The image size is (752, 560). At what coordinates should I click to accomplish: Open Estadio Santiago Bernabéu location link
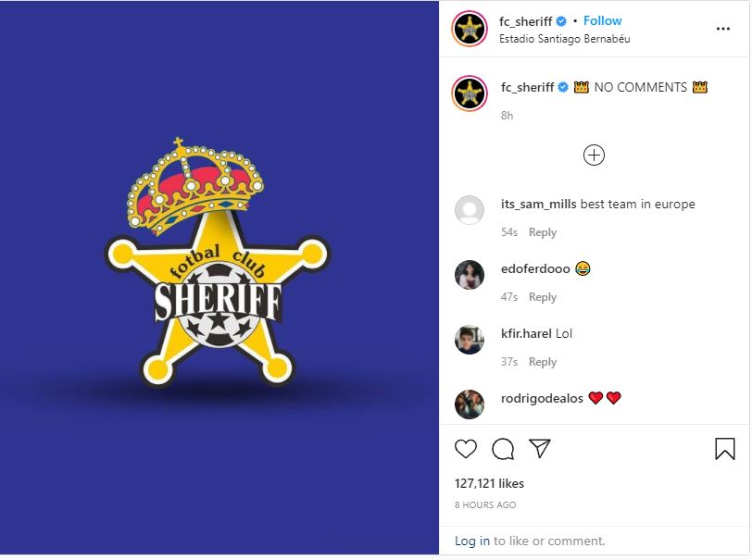click(x=565, y=39)
